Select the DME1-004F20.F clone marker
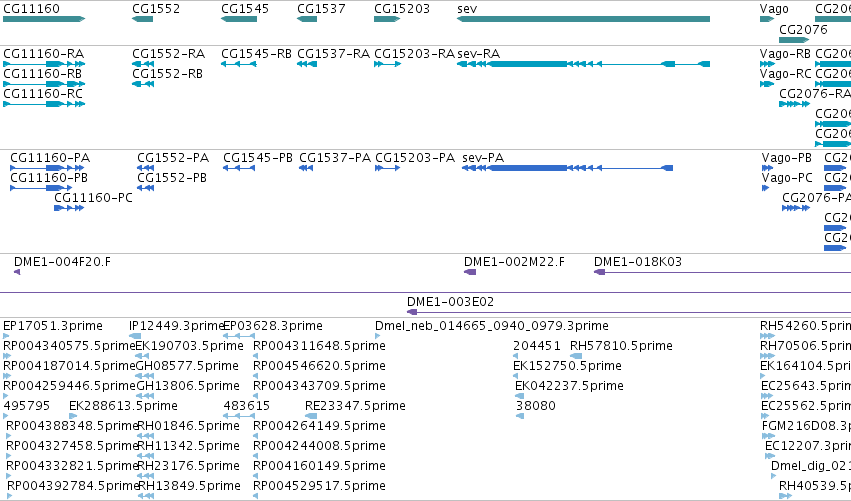Viewport: 851px width, 501px height. point(17,272)
